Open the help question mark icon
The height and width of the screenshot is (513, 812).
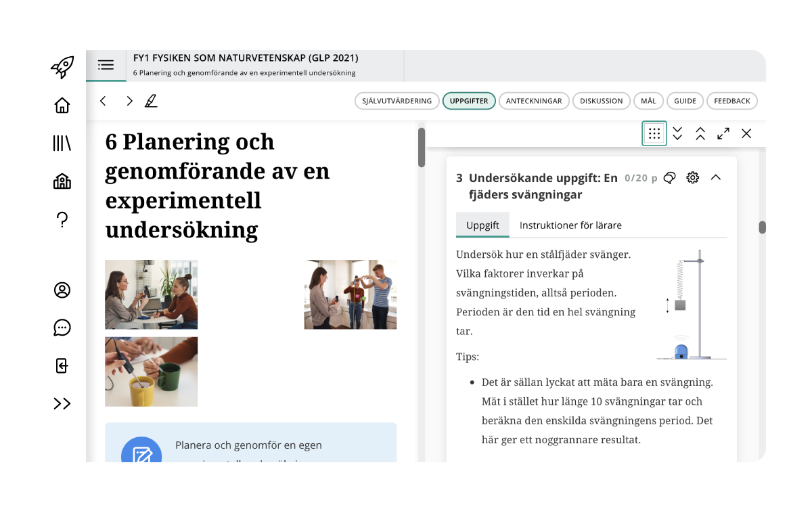click(x=62, y=219)
